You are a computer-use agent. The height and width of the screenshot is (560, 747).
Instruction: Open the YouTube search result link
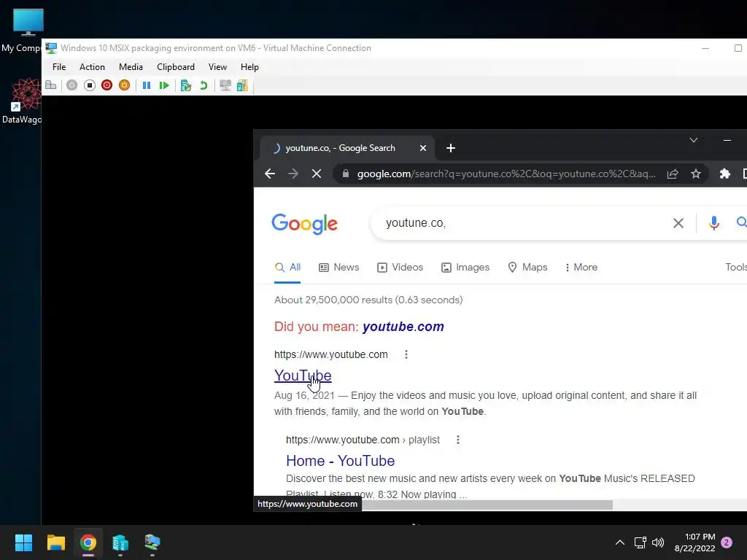click(x=303, y=376)
